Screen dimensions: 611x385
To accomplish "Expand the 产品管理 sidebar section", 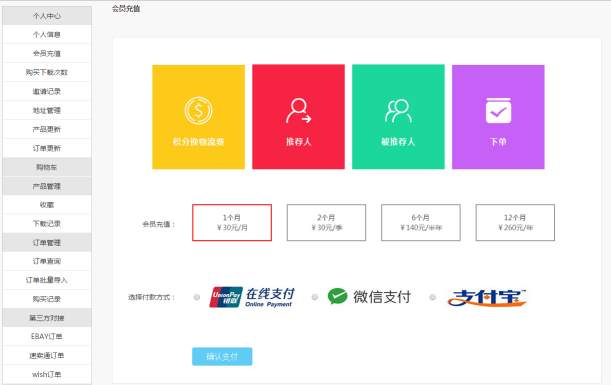I will click(47, 186).
